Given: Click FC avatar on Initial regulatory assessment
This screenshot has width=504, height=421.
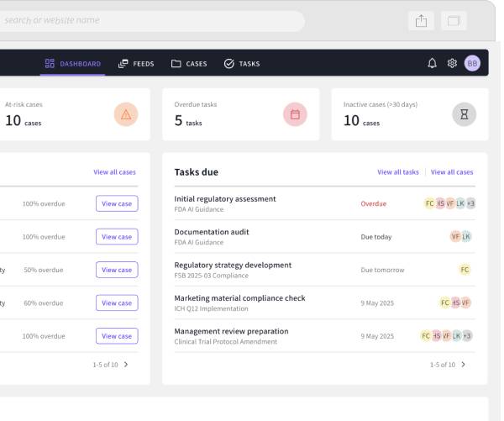Looking at the screenshot, I should click(x=430, y=203).
